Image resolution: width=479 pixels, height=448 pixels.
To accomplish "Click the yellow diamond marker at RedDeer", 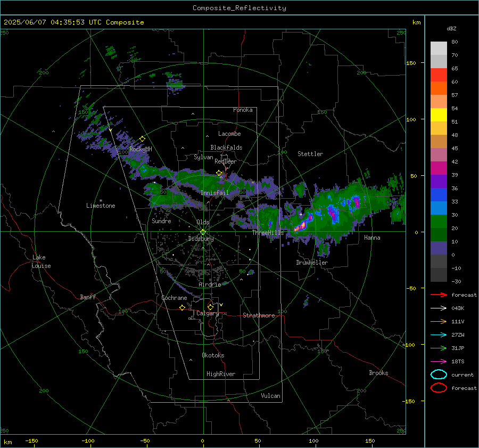I will coord(219,173).
